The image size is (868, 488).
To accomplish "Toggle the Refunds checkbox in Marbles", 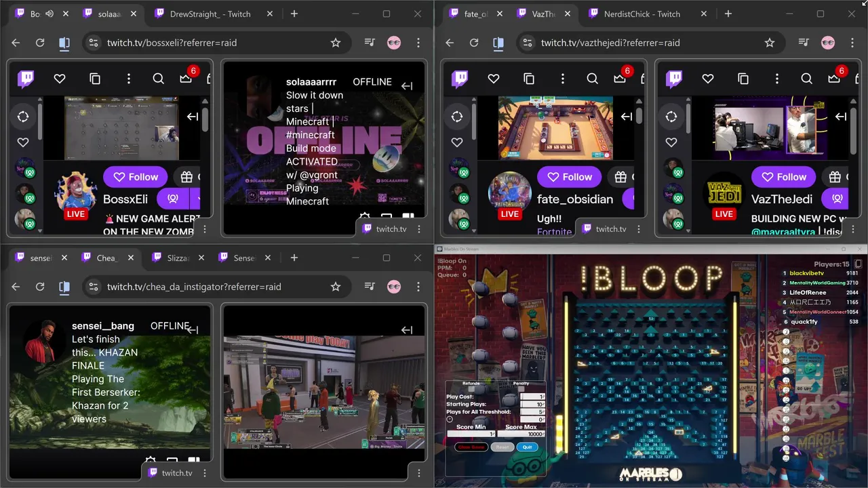I will [471, 388].
